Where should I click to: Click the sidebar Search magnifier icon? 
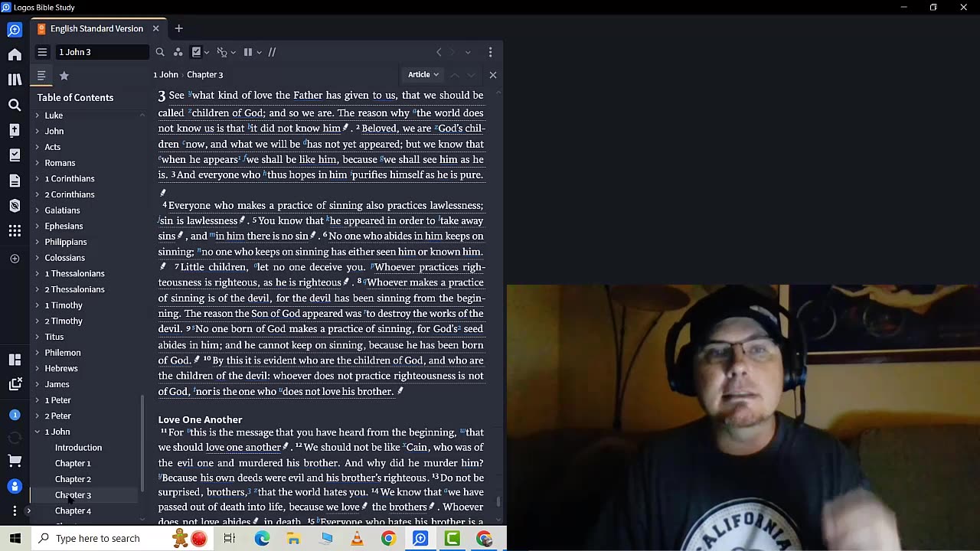tap(15, 105)
